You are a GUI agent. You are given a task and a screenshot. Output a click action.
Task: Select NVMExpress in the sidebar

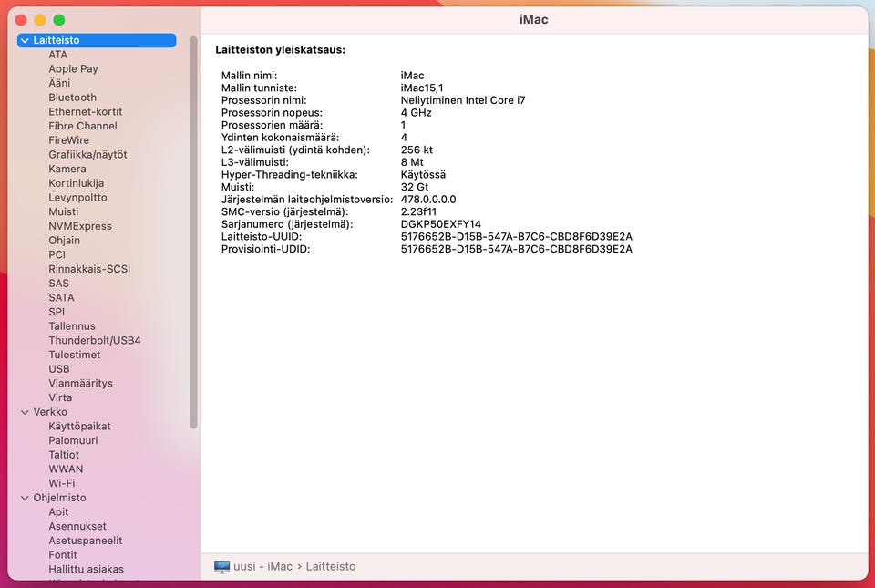(80, 226)
